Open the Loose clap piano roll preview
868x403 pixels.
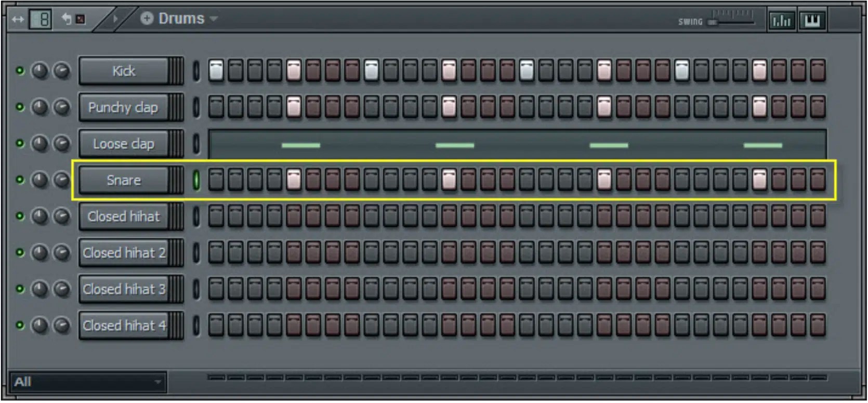point(517,144)
